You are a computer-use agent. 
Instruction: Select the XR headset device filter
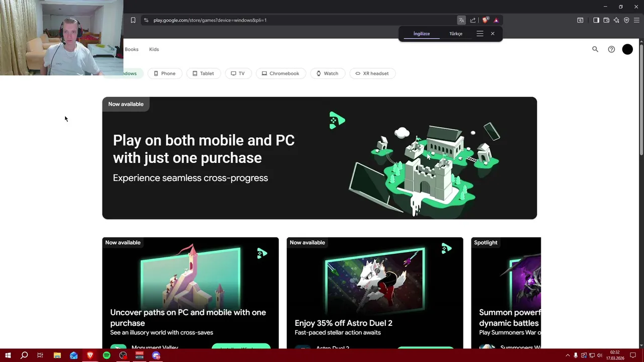coord(372,73)
